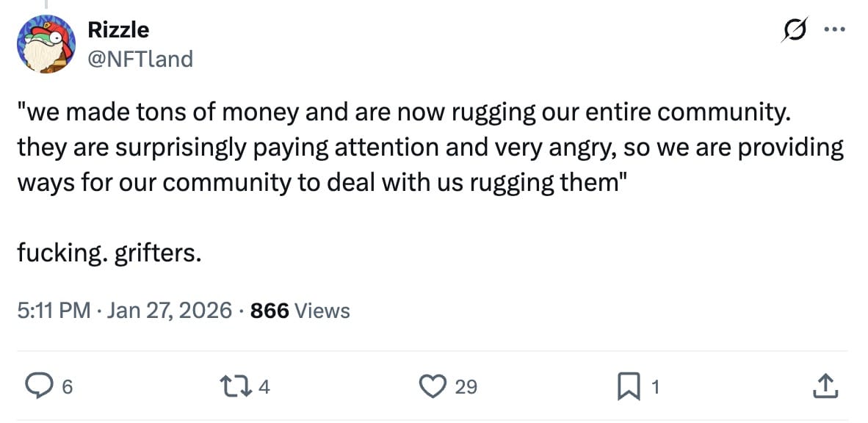Open the timestamp showing 5:11 PM
The width and height of the screenshot is (868, 423).
(51, 310)
